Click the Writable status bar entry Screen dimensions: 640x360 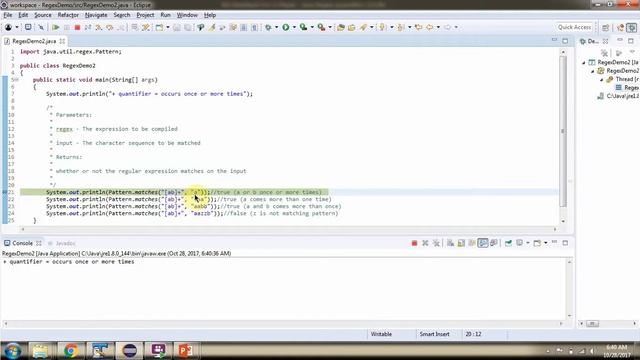[x=381, y=334]
